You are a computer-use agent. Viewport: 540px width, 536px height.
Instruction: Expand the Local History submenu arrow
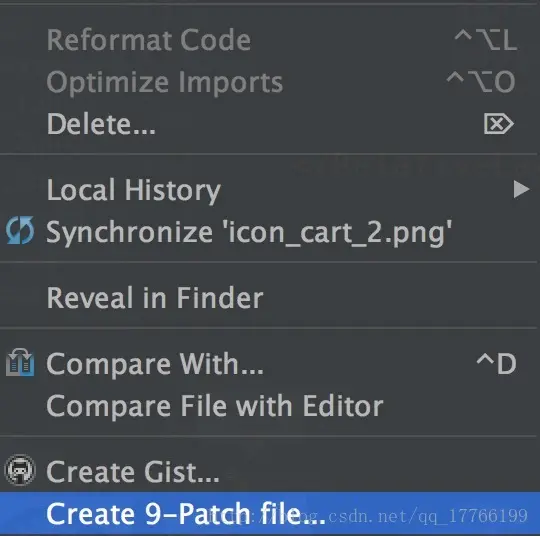(x=521, y=189)
